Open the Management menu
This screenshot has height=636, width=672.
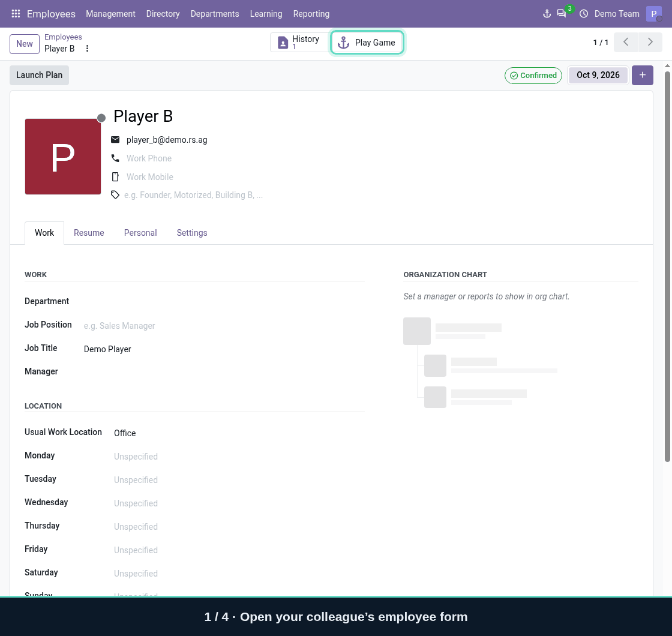pos(110,14)
